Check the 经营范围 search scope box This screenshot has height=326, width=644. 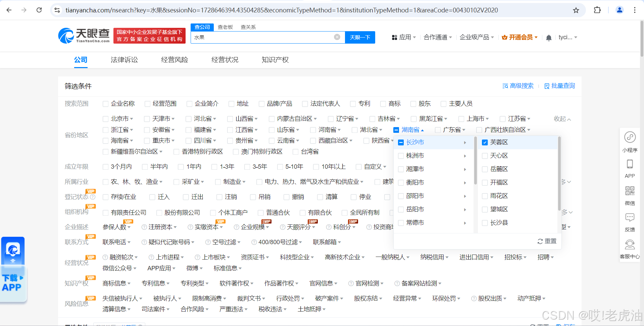[147, 104]
